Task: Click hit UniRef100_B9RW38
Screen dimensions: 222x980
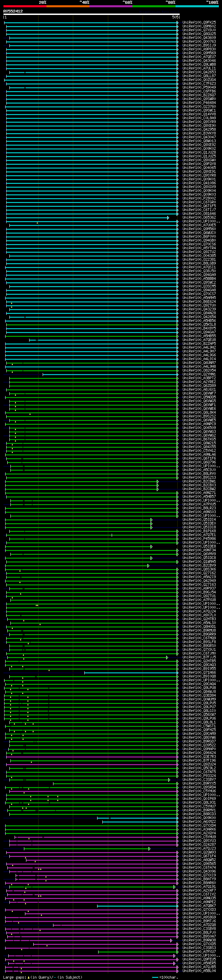Action: tap(199, 940)
